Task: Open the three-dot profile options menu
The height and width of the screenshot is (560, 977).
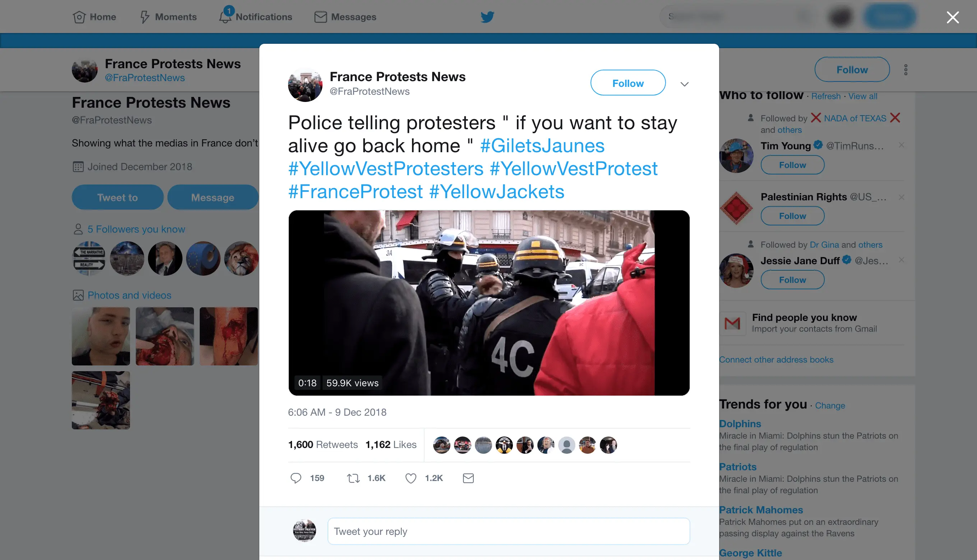Action: (x=906, y=70)
